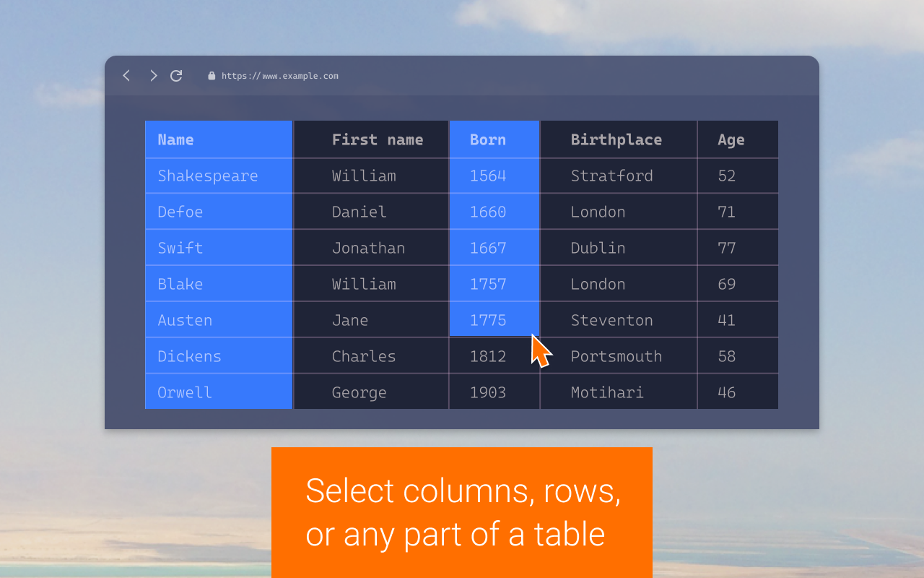
Task: Select the Name column header
Action: (219, 139)
